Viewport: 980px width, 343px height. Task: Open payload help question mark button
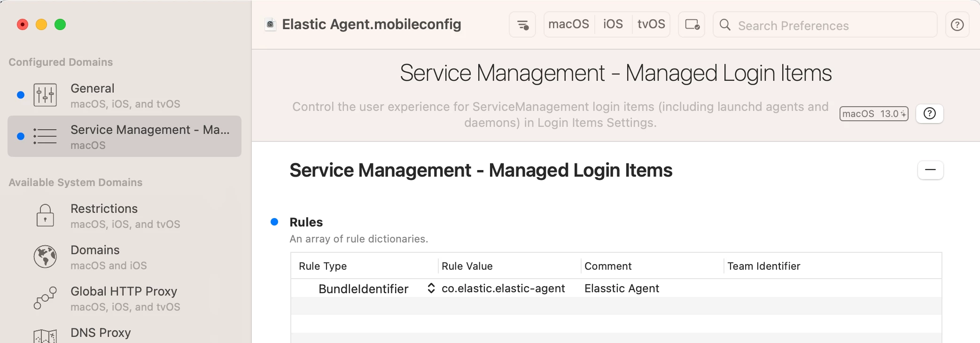pos(929,114)
